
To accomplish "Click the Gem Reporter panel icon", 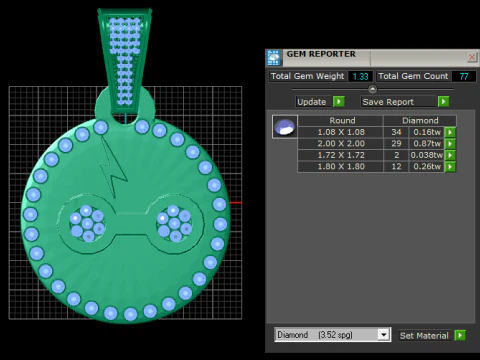I will click(273, 58).
